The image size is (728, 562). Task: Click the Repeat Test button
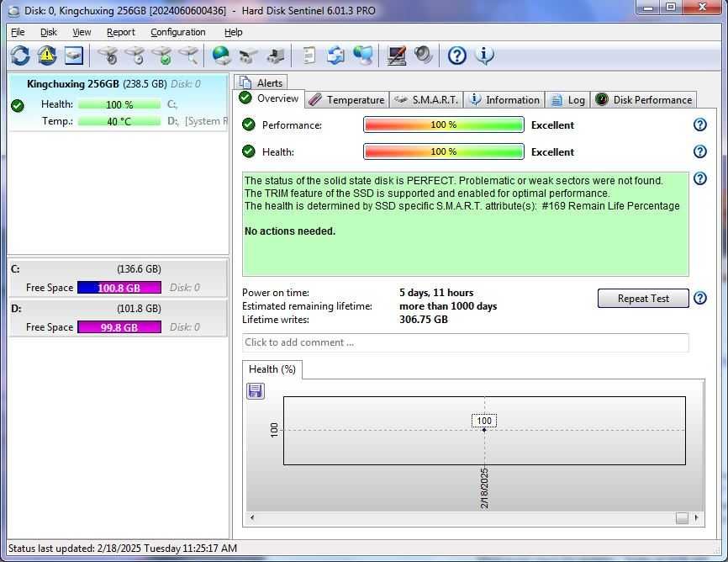coord(643,299)
